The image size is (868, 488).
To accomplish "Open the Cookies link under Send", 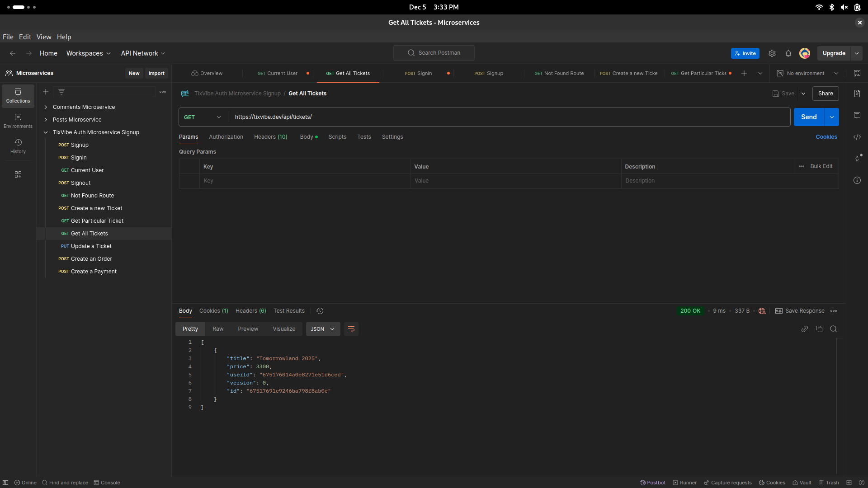I will [x=826, y=137].
